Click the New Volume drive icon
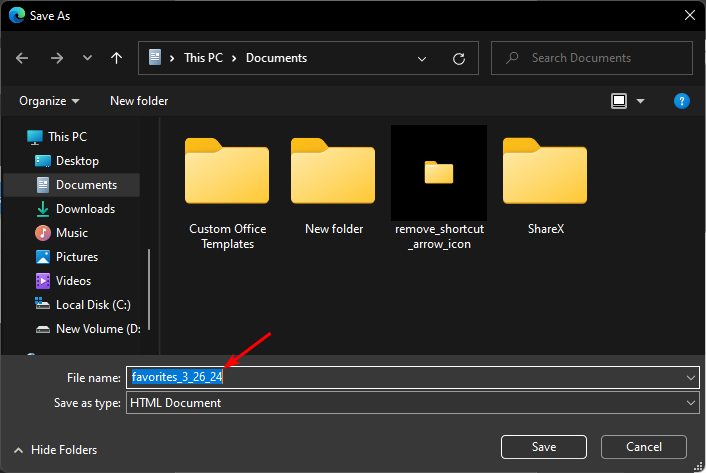 pyautogui.click(x=43, y=329)
